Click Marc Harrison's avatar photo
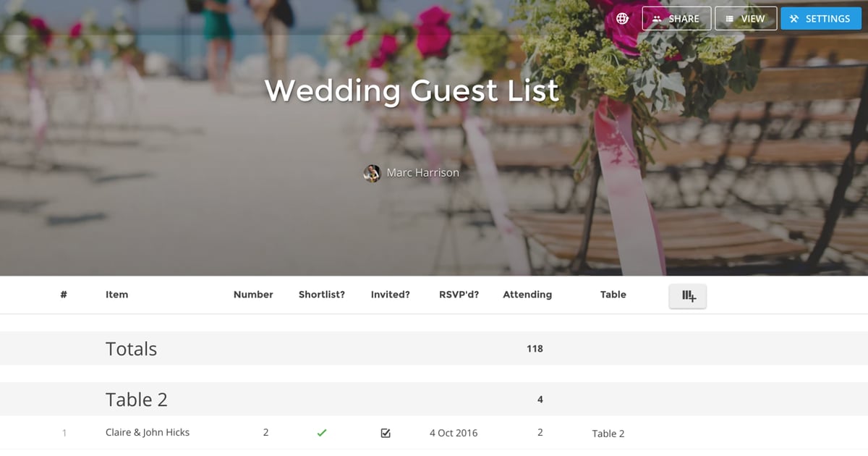Image resolution: width=868 pixels, height=456 pixels. click(x=372, y=173)
